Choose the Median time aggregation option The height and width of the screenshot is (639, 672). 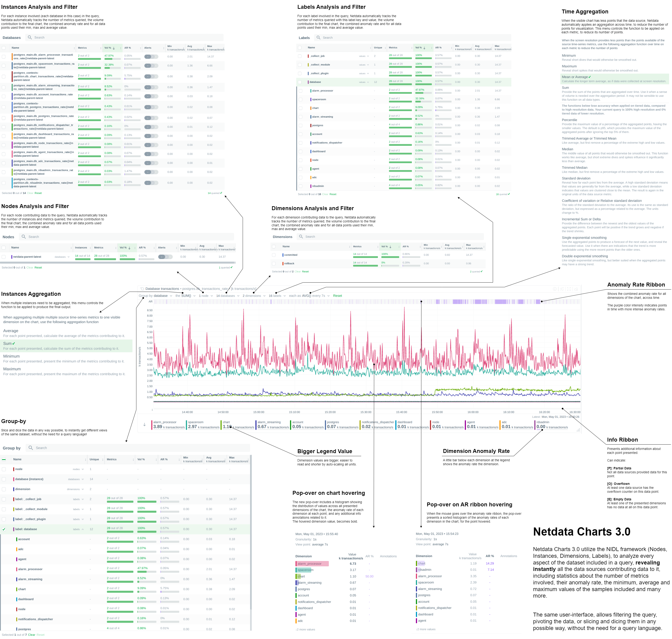pos(567,149)
